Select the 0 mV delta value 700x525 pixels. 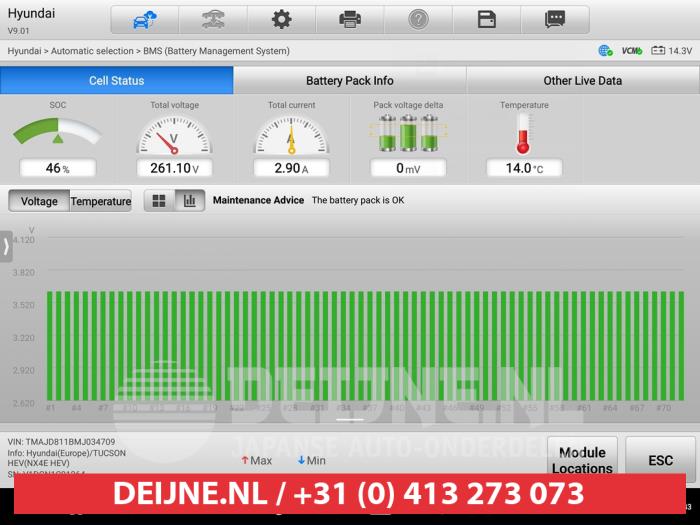point(408,168)
